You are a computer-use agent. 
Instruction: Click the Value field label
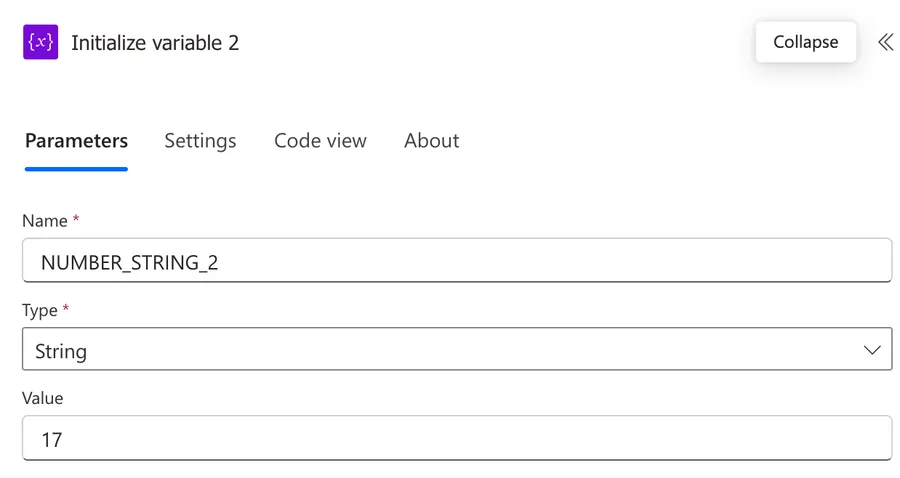tap(43, 398)
